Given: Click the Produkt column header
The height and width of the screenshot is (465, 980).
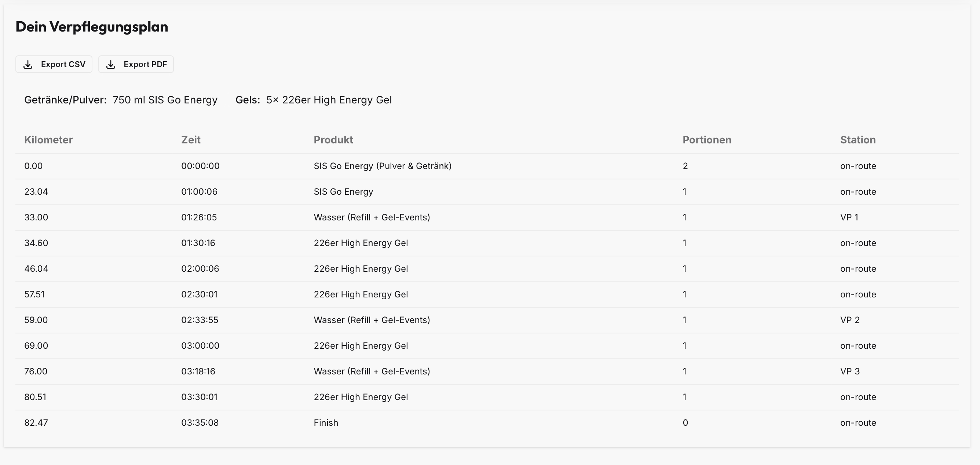Looking at the screenshot, I should tap(333, 140).
